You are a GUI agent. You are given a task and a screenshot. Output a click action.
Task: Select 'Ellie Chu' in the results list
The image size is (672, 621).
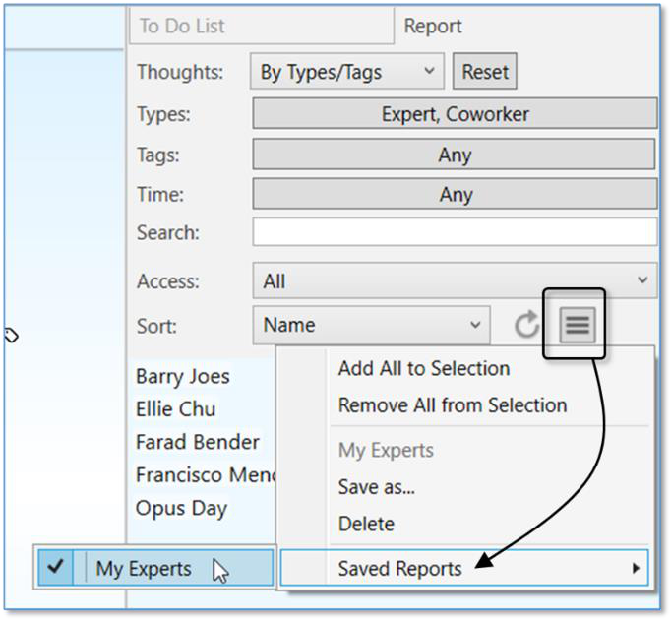click(176, 409)
